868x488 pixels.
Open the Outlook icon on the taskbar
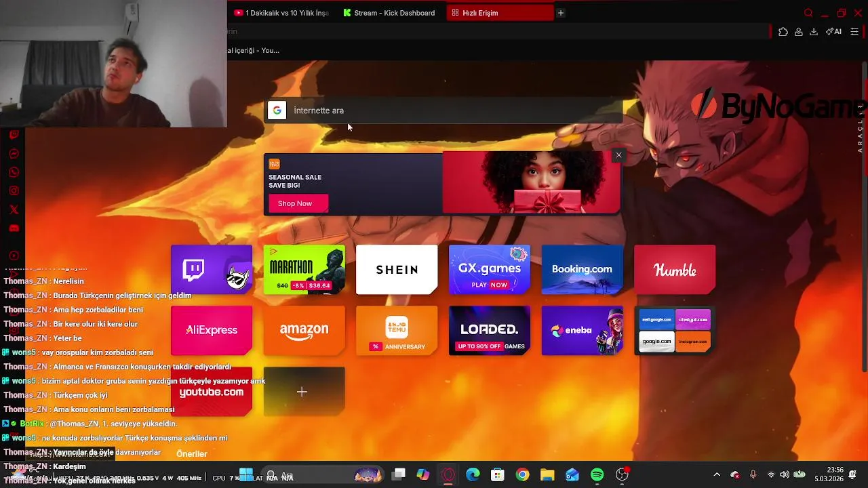[572, 474]
